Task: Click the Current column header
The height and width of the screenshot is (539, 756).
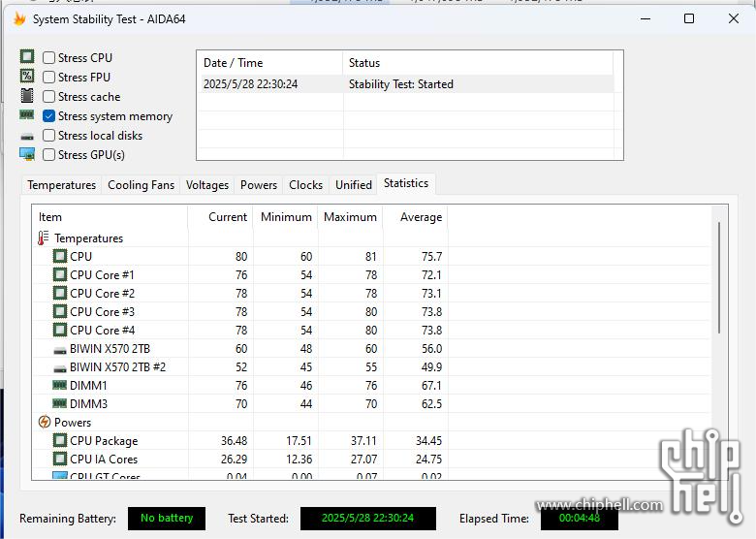Action: click(220, 217)
